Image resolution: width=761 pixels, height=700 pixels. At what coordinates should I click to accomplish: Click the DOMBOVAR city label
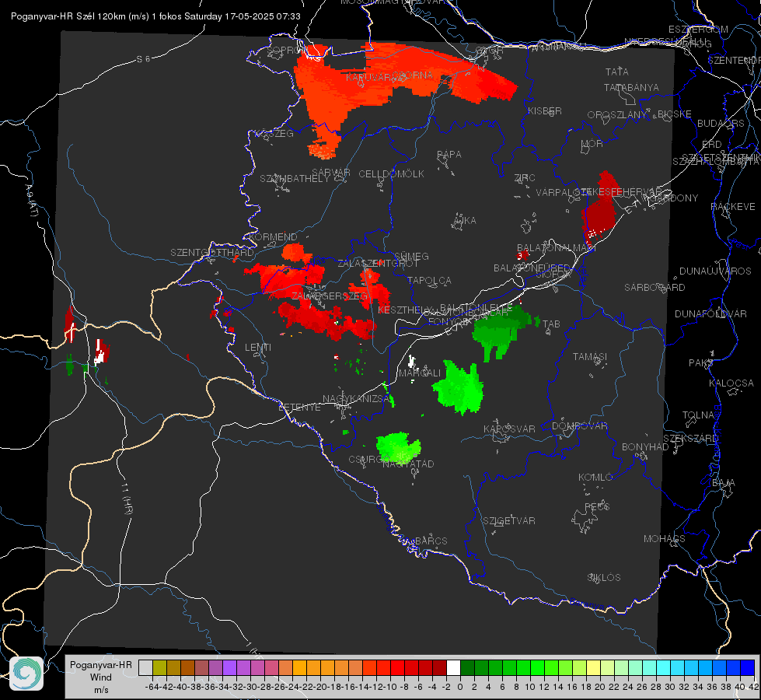tap(579, 426)
